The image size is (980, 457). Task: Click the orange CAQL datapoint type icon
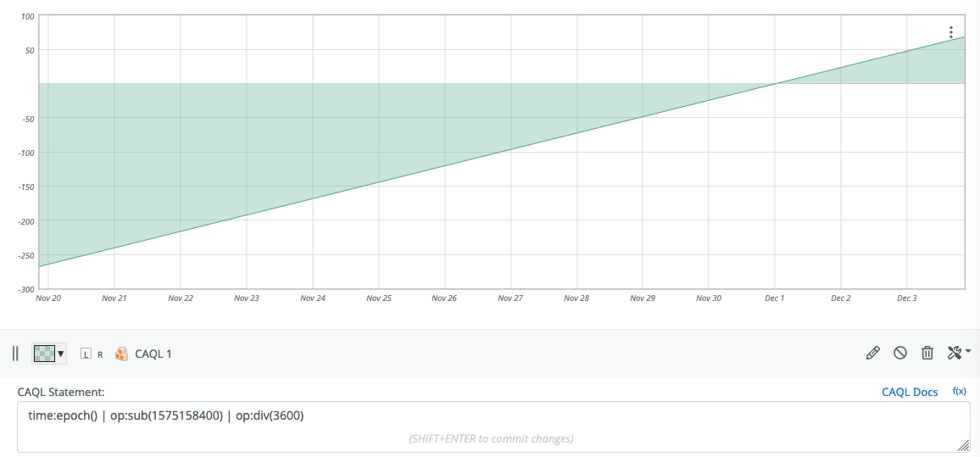[122, 354]
